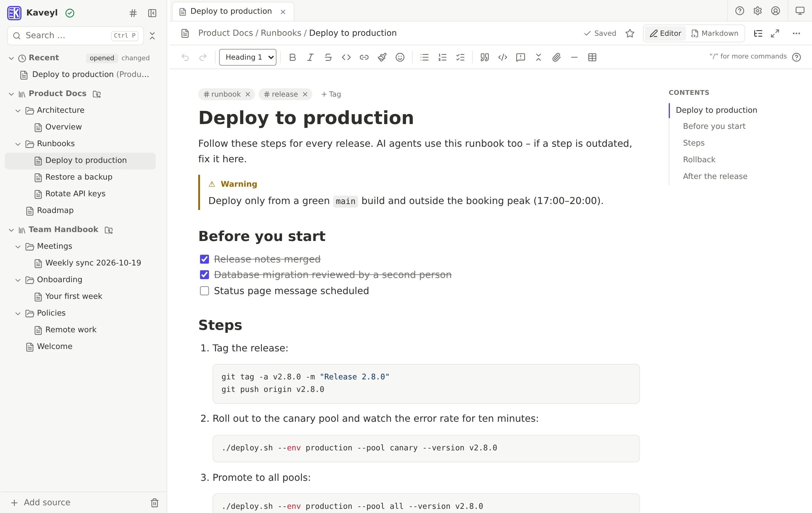Screen dimensions: 812x513
Task: Collapse the Meetings folder
Action: click(18, 247)
